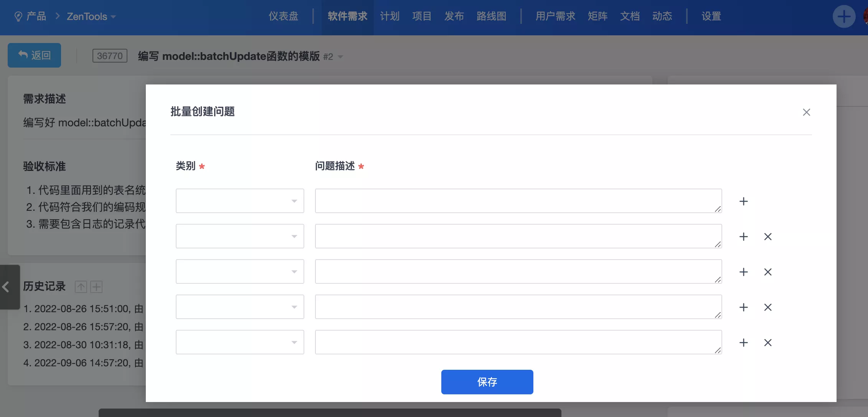
Task: Focus the third 问题描述 text area
Action: (x=518, y=271)
